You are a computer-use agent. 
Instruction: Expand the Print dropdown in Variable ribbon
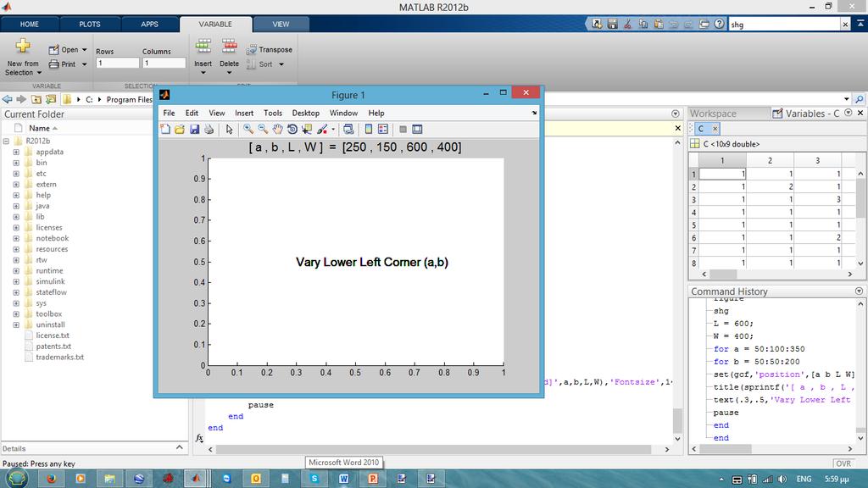click(x=84, y=64)
